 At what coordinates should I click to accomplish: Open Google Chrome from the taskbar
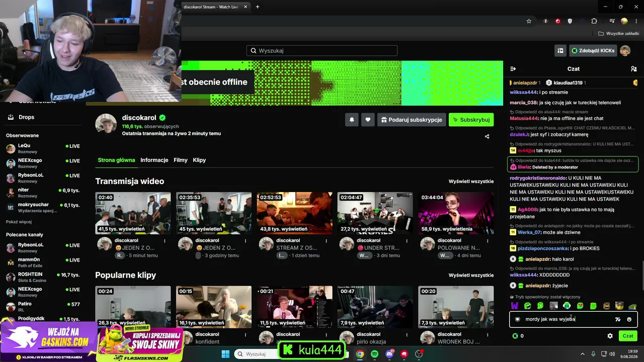pyautogui.click(x=360, y=354)
